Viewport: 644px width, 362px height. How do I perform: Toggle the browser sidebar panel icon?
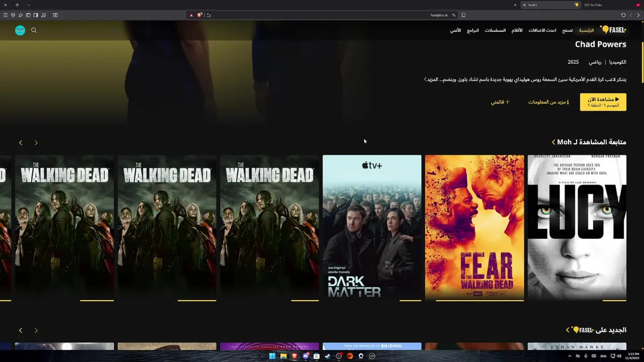point(36,15)
